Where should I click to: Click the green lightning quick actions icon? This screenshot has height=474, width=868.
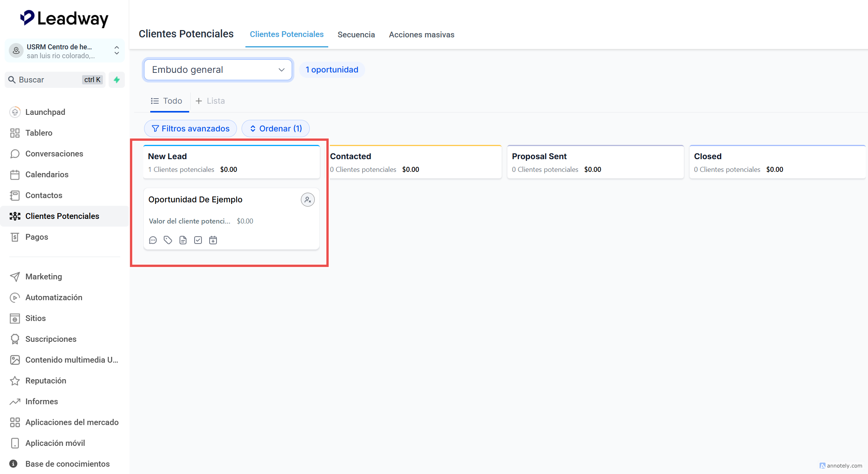[117, 80]
